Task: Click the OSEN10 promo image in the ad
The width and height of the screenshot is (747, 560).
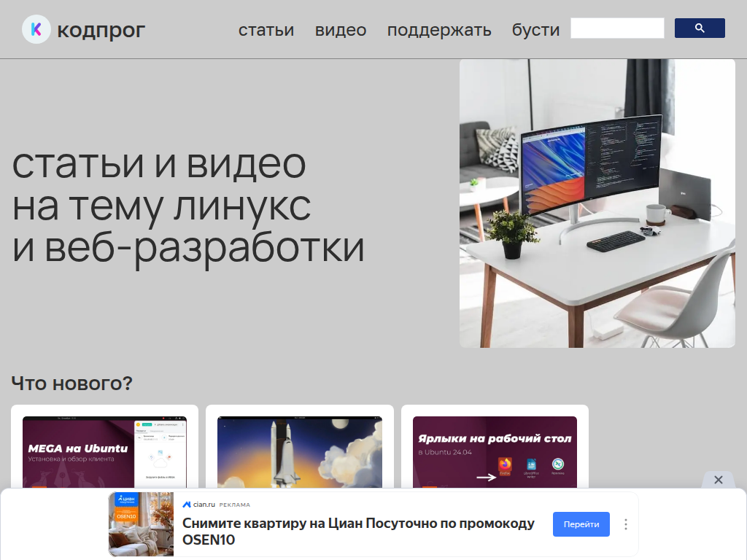Action: (140, 524)
